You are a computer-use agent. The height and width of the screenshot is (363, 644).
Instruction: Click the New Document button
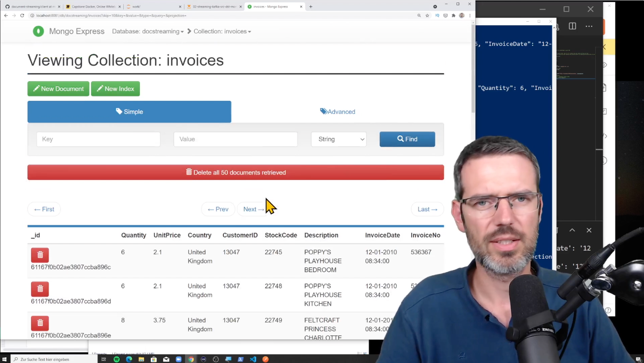pyautogui.click(x=58, y=89)
